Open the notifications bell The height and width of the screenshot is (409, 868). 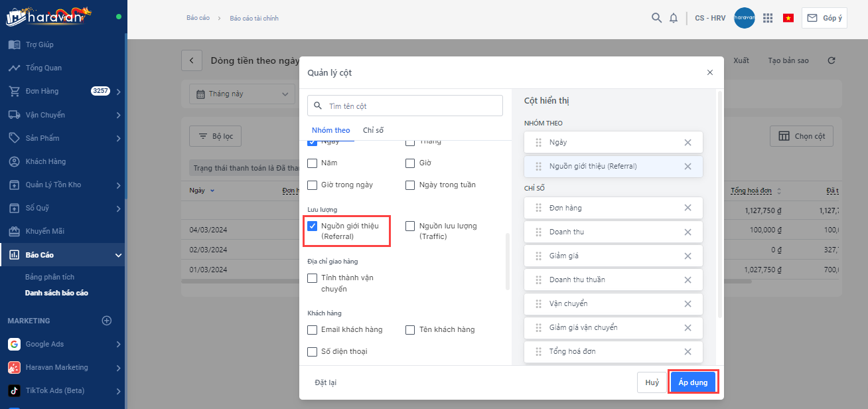click(x=674, y=18)
